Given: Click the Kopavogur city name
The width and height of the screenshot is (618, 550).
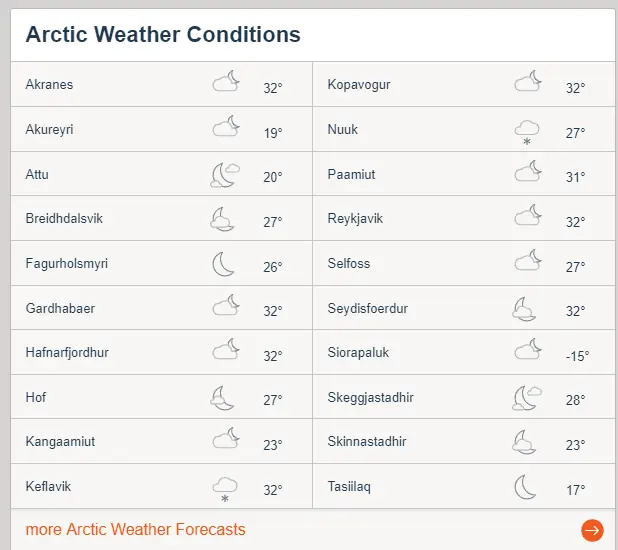Looking at the screenshot, I should [358, 85].
